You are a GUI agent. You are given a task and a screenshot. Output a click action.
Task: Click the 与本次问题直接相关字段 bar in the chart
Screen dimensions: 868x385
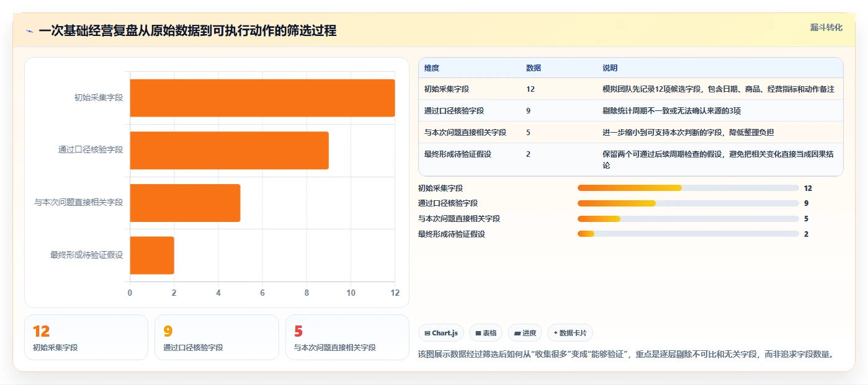click(185, 203)
